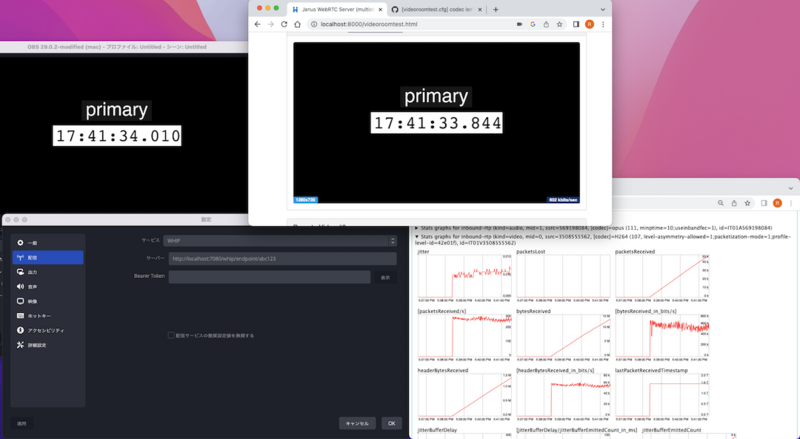Open ホットキー hotkeys settings in OBS sidebar
This screenshot has height=439, width=800.
(48, 316)
